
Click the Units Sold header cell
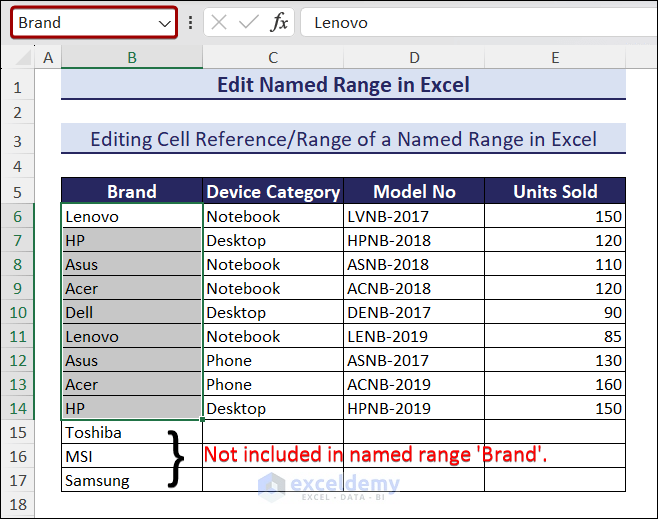click(555, 192)
